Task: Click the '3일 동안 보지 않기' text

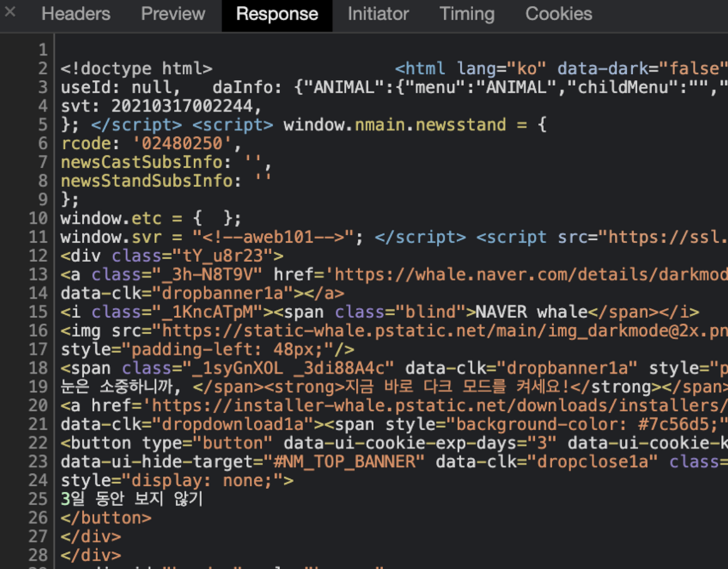Action: pos(132,500)
